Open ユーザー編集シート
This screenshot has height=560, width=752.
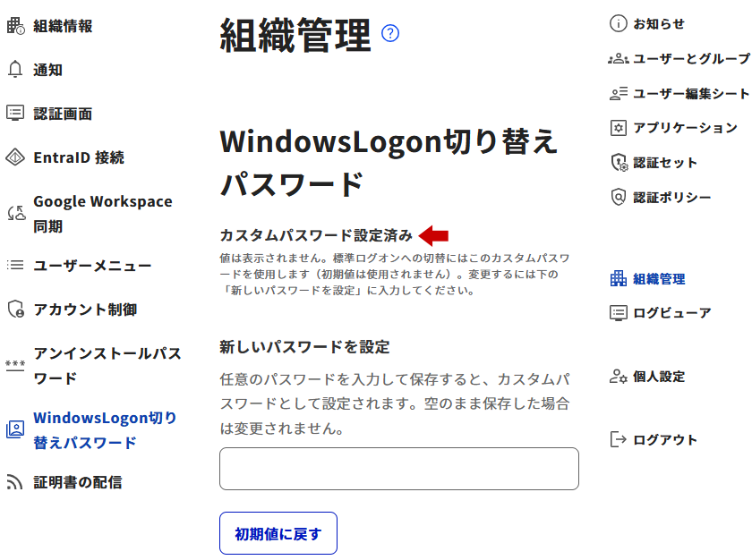click(679, 93)
